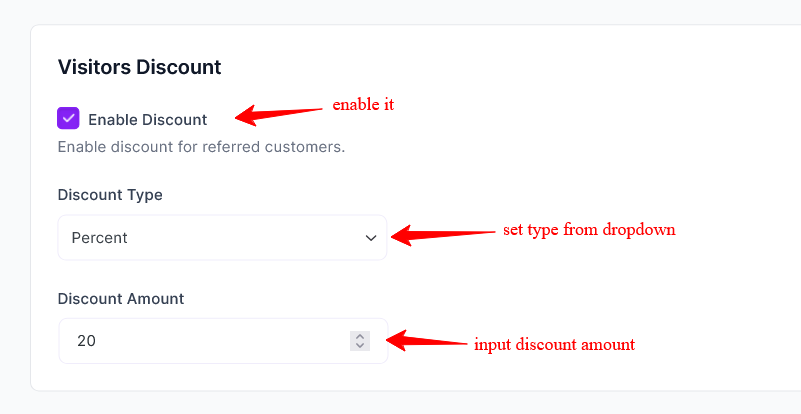Uncheck the Enable Discount checkbox
The height and width of the screenshot is (414, 801).
click(x=68, y=119)
